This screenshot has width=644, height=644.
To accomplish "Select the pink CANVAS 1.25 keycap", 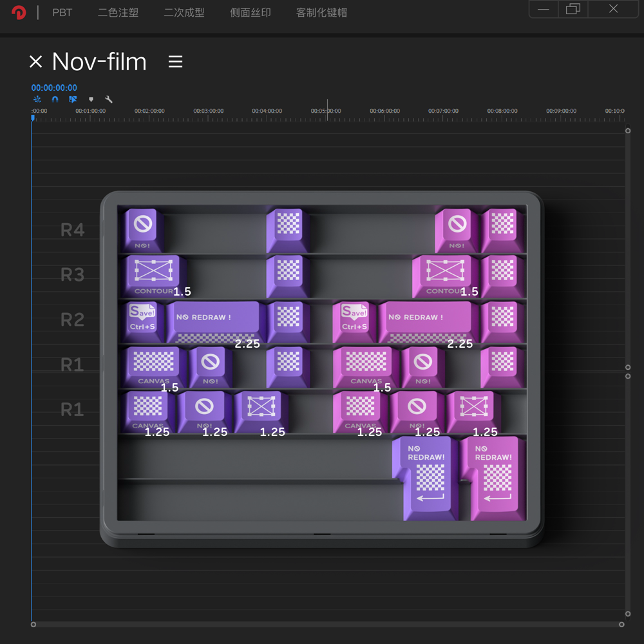I will coord(360,412).
